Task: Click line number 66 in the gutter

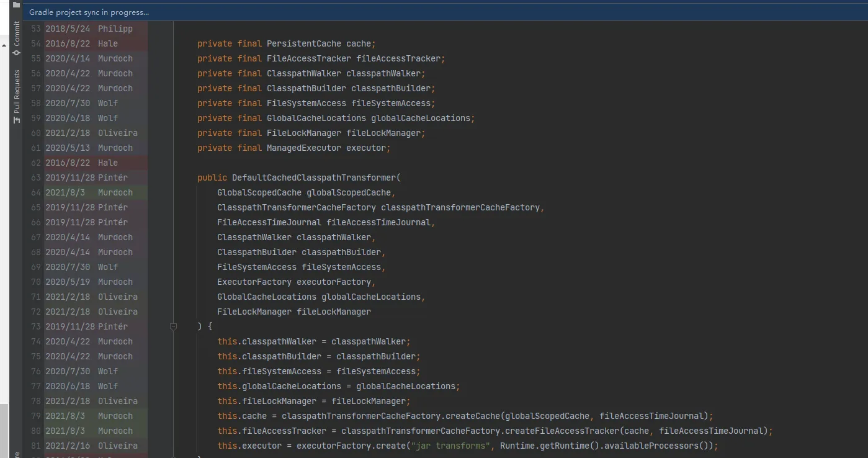Action: pyautogui.click(x=35, y=222)
